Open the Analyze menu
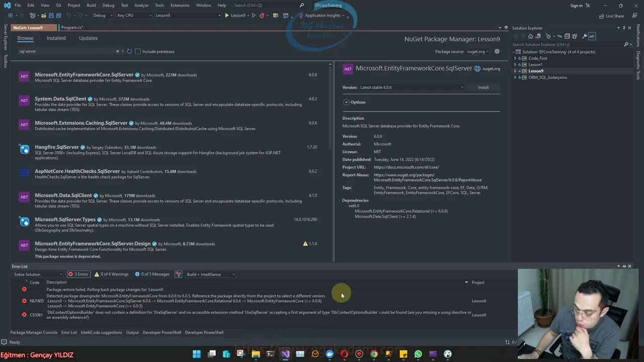This screenshot has height=362, width=644. click(x=141, y=5)
